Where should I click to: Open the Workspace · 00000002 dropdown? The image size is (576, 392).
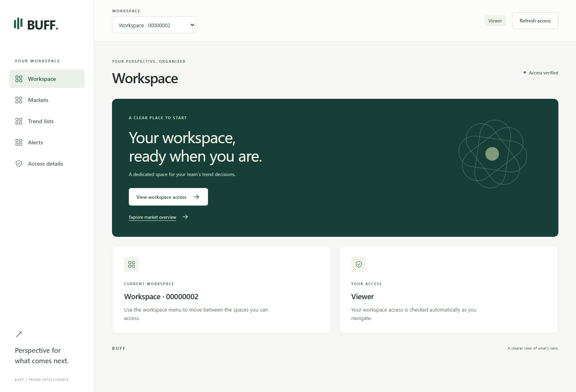coord(154,25)
